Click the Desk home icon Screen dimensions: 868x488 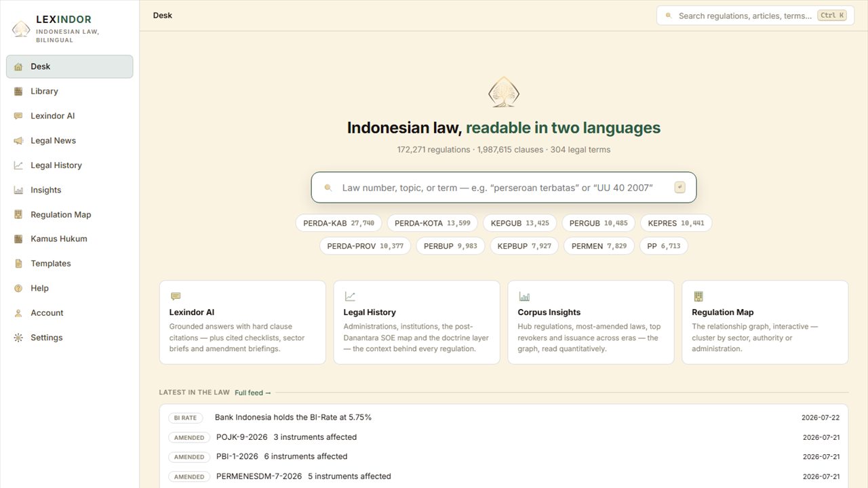[18, 66]
